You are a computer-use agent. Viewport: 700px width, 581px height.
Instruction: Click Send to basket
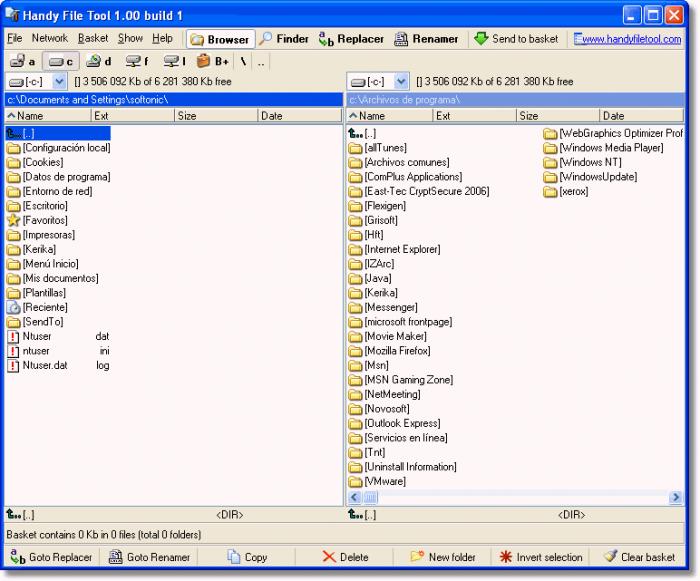[x=516, y=39]
